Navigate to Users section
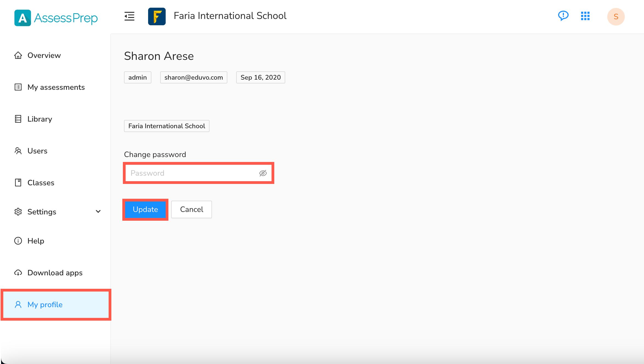 37,151
